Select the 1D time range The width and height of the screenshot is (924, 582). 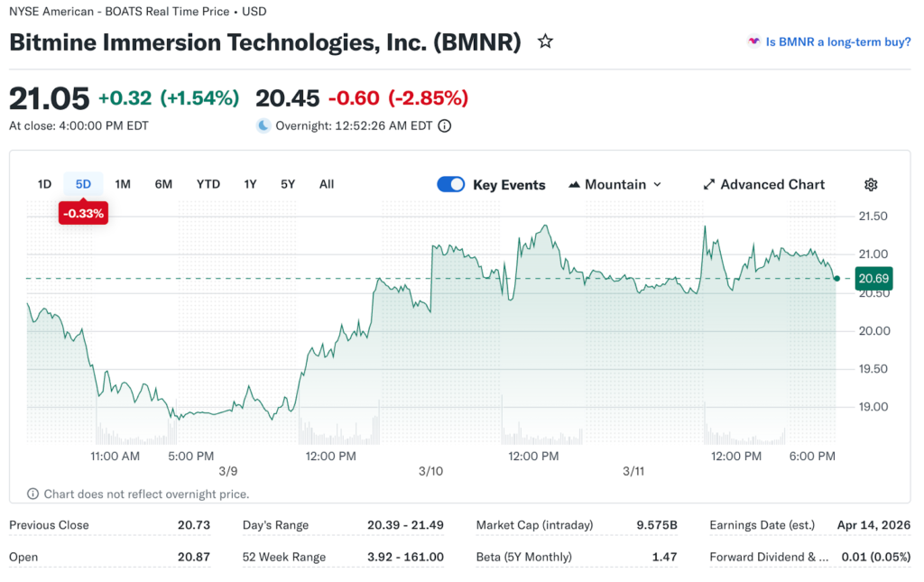point(44,184)
